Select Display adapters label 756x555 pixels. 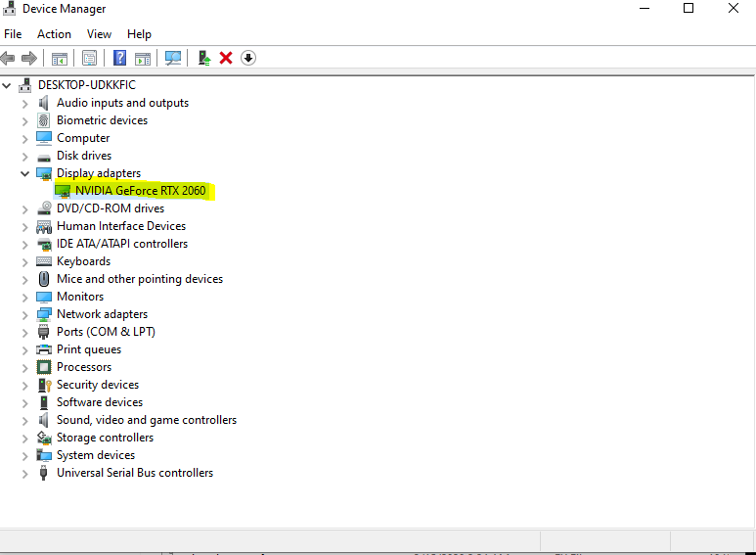pos(99,173)
